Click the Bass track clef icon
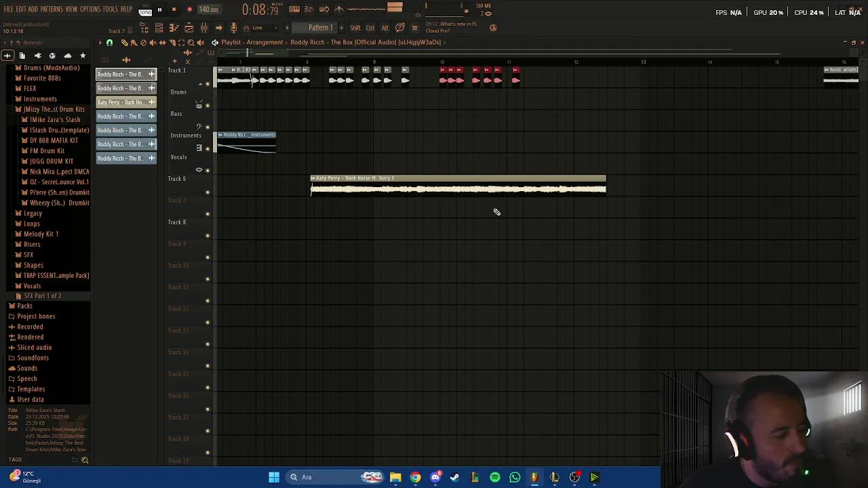The height and width of the screenshot is (488, 868). coord(199,127)
